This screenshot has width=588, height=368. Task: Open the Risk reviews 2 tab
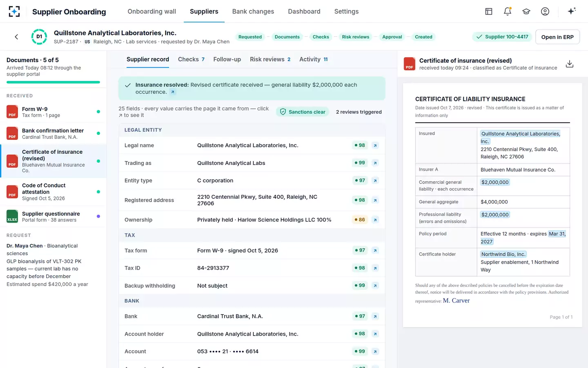(x=270, y=59)
